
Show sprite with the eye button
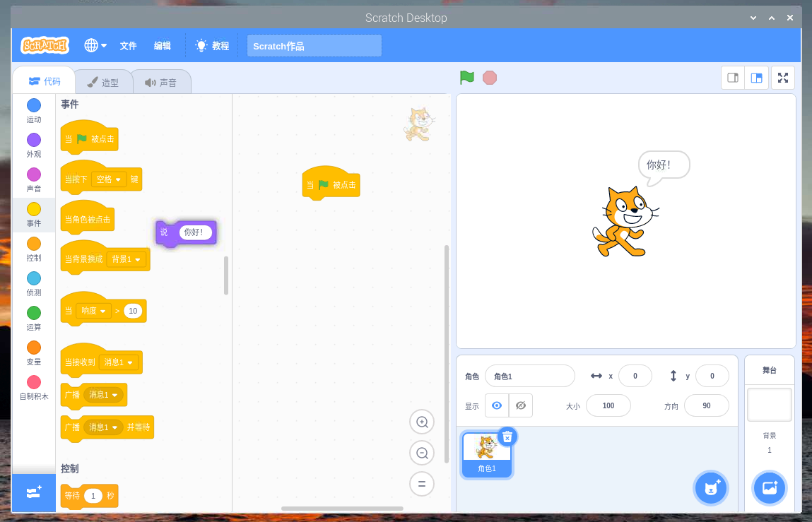click(497, 405)
